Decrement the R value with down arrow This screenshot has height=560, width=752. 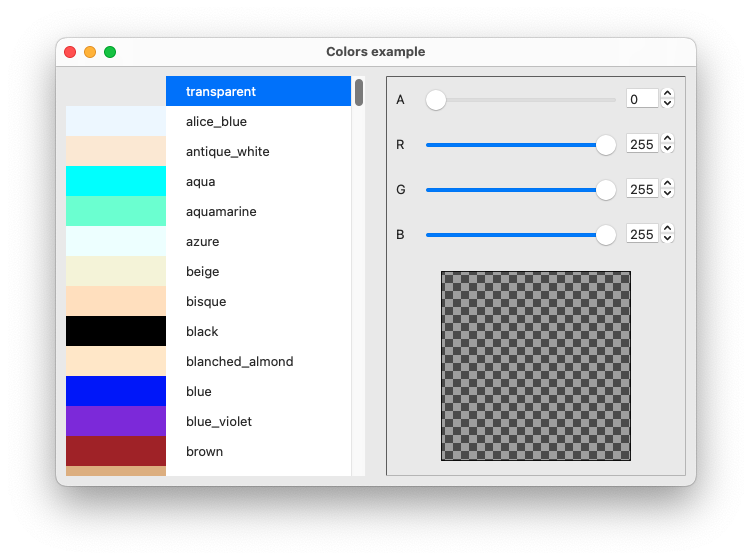668,149
